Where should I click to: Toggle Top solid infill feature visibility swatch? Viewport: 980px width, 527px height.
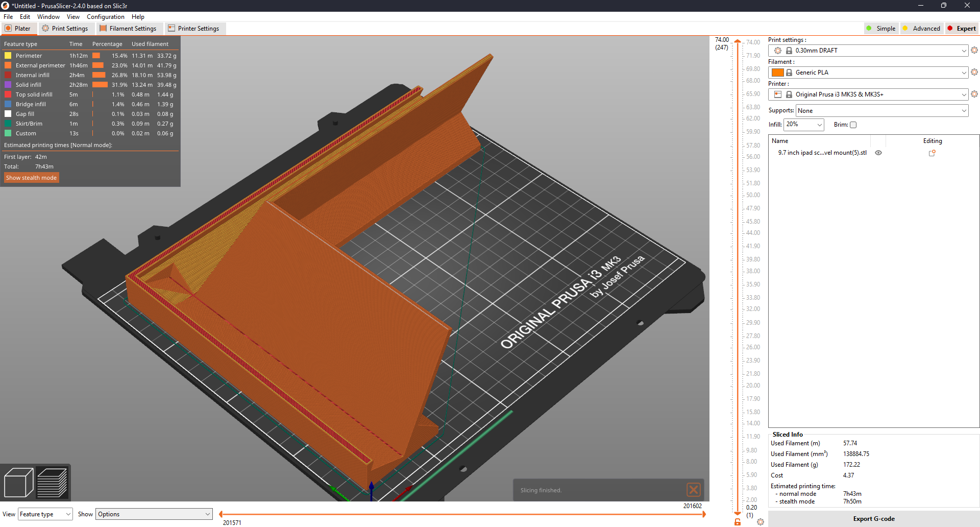pyautogui.click(x=8, y=94)
